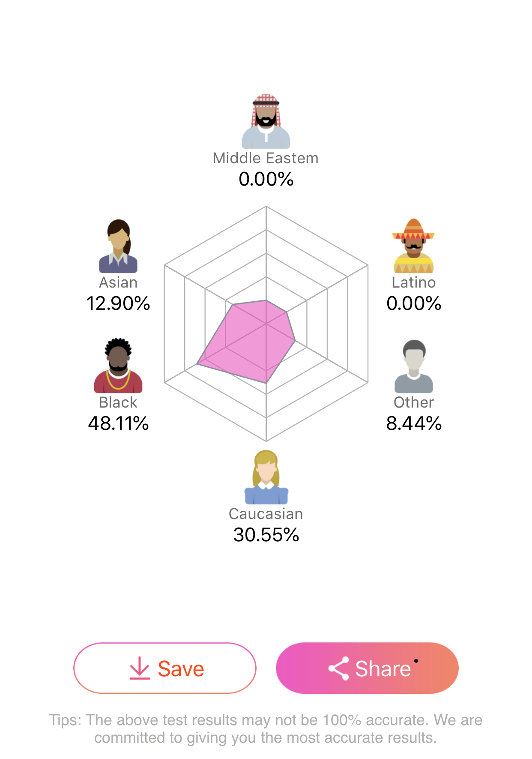Image resolution: width=532 pixels, height=759 pixels.
Task: Select the Middle Eastern label text
Action: [266, 158]
